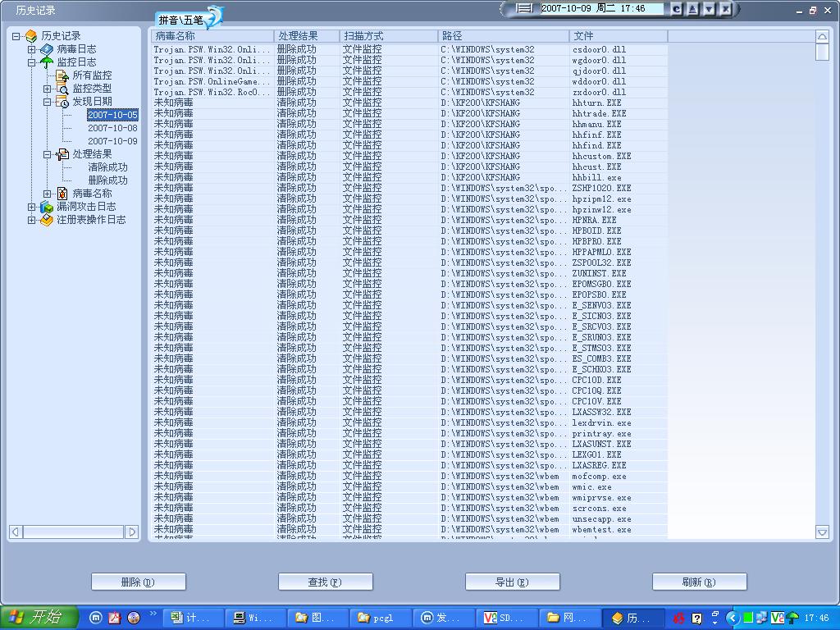840x630 pixels.
Task: Expand the 漏洞攻击日志 tree node
Action: point(32,207)
